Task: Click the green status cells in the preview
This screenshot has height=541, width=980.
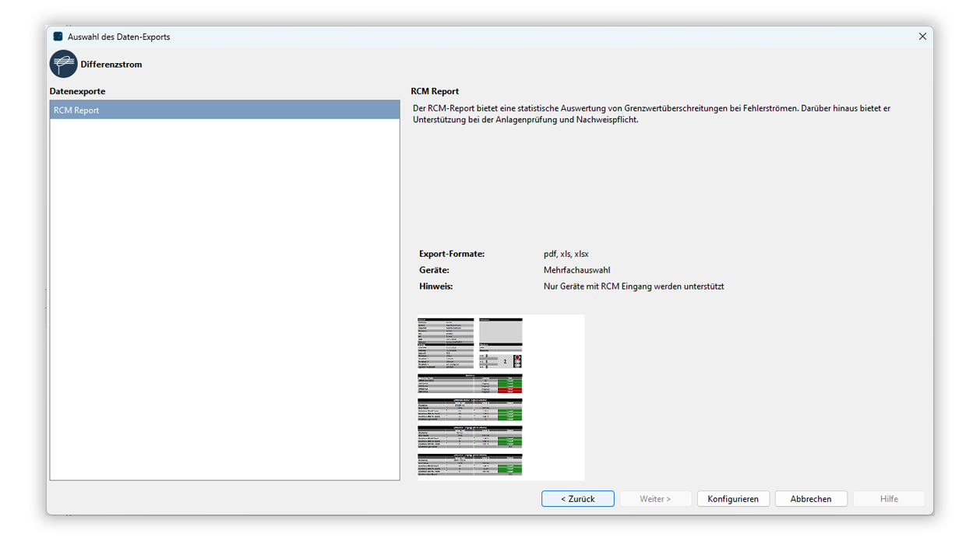Action: 510,385
